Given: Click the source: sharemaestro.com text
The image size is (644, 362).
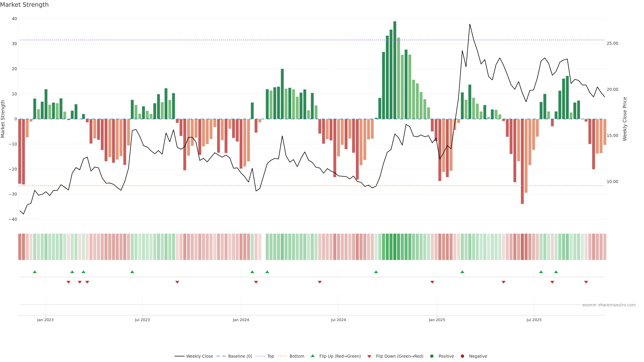Looking at the screenshot, I should pos(609,305).
